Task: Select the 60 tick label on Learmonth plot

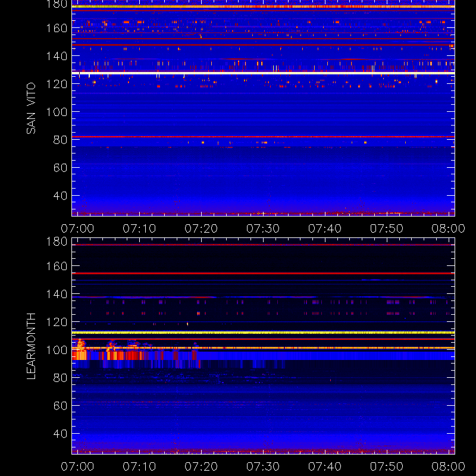Action: tap(60, 406)
